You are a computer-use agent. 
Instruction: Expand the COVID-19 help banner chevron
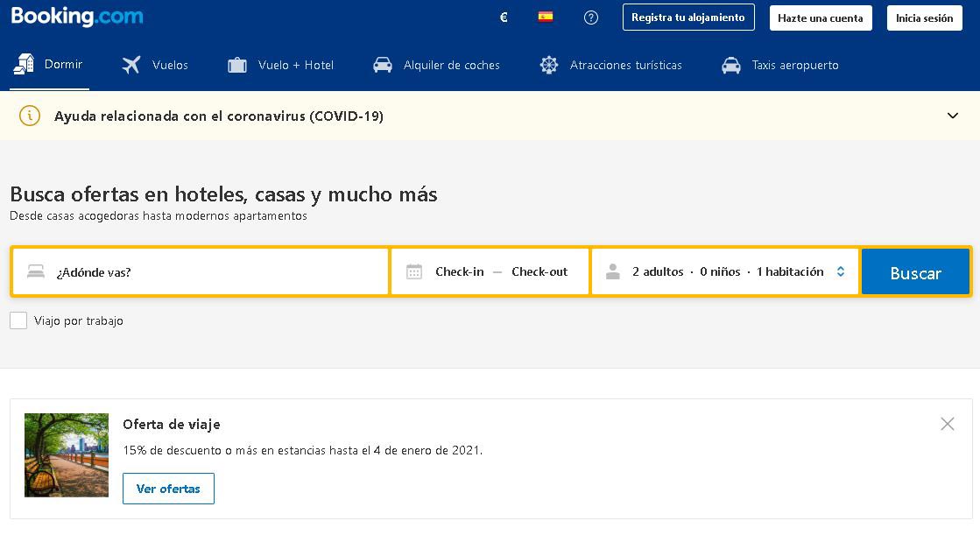point(954,115)
